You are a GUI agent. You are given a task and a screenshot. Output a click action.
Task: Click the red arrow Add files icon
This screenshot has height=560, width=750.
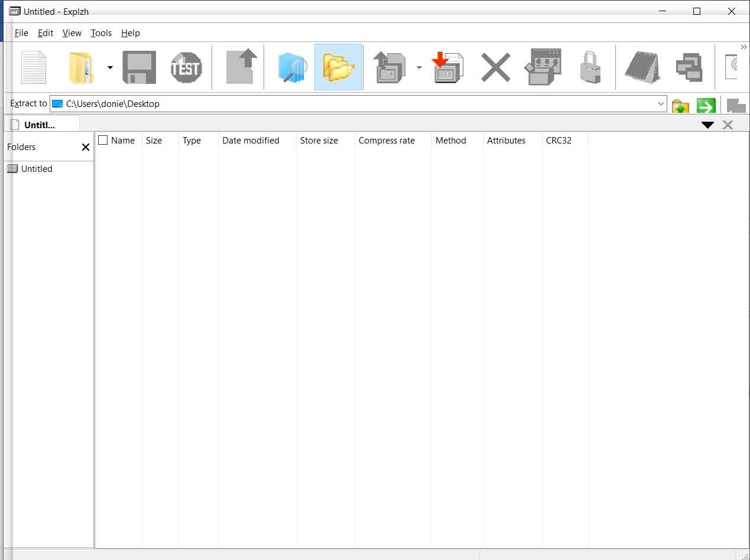447,67
